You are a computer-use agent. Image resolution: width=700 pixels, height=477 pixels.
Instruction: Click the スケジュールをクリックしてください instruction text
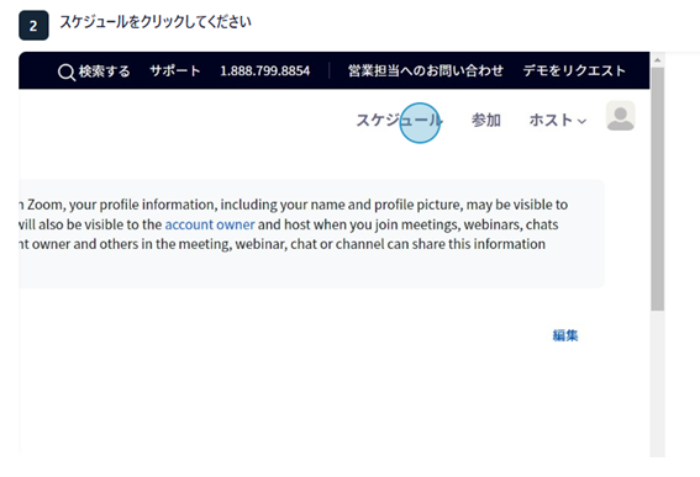pos(155,21)
